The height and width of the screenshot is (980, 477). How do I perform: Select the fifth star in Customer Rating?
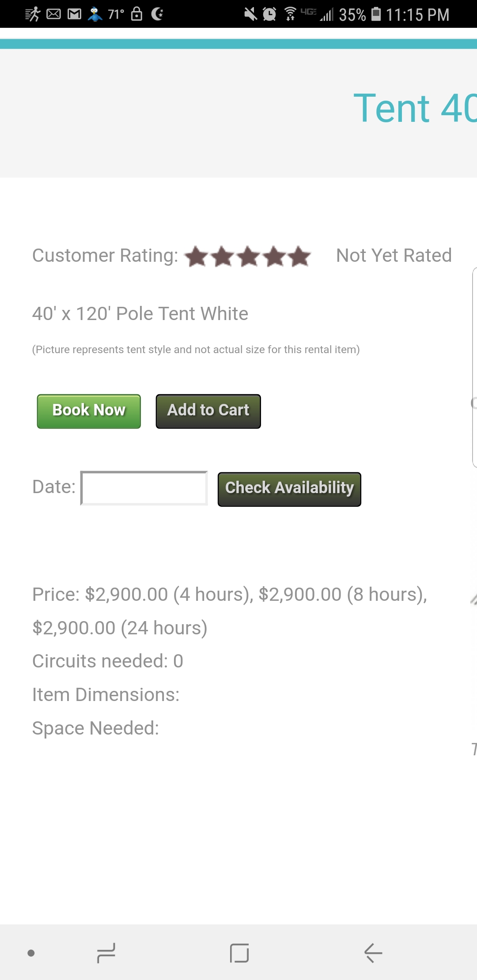[300, 256]
